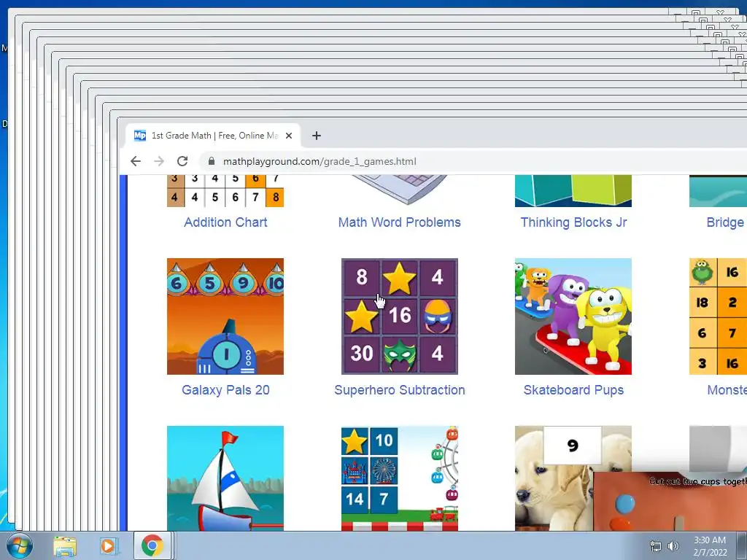This screenshot has width=747, height=560.
Task: Click the taskbar clock showing 3:30 AM
Action: coord(710,546)
